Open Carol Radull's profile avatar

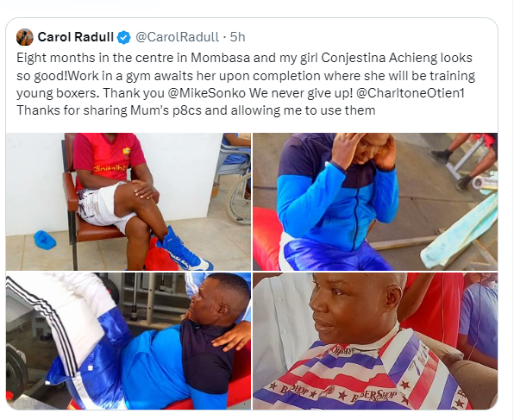[x=25, y=37]
